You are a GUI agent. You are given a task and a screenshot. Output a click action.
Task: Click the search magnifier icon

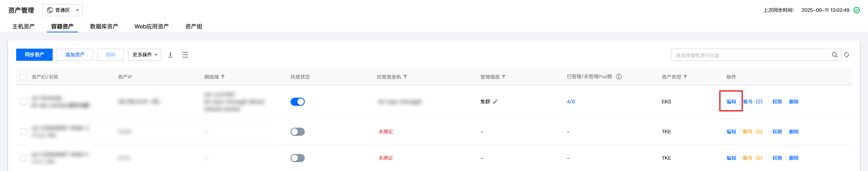tap(834, 55)
